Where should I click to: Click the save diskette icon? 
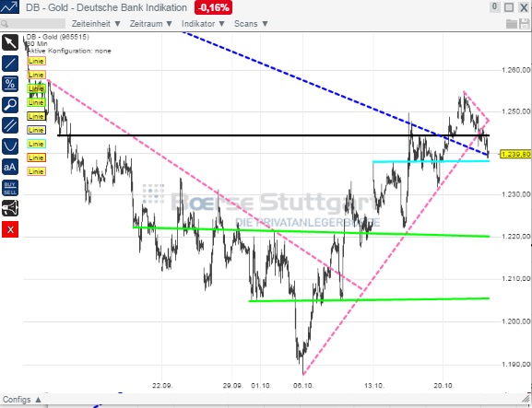click(x=525, y=24)
